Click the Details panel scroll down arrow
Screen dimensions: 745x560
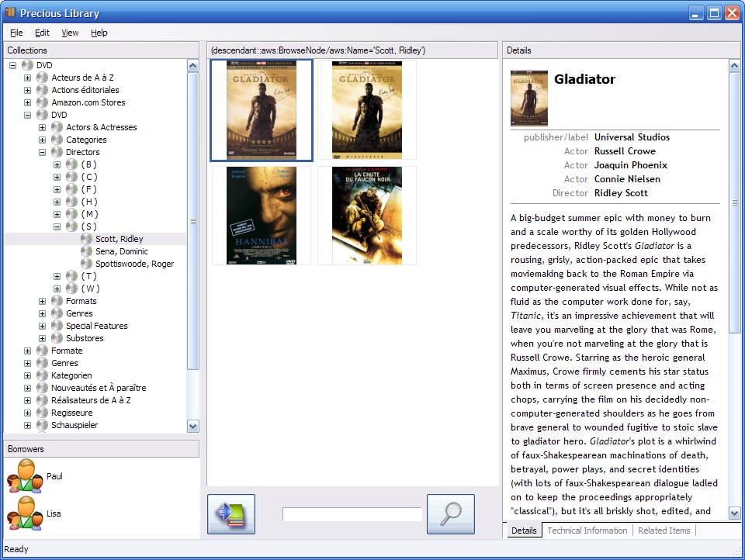[x=735, y=513]
